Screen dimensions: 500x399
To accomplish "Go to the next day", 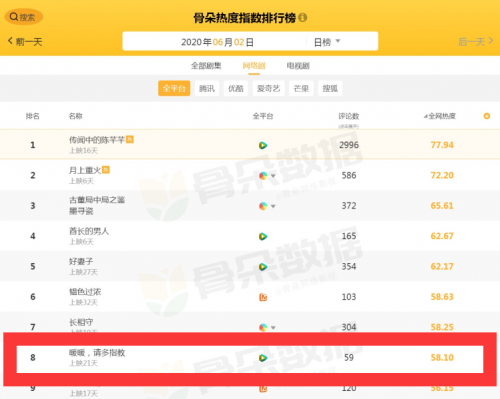I will (476, 42).
